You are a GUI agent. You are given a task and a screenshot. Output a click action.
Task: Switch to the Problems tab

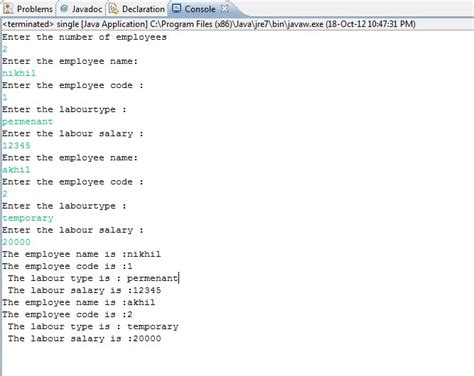coord(28,9)
